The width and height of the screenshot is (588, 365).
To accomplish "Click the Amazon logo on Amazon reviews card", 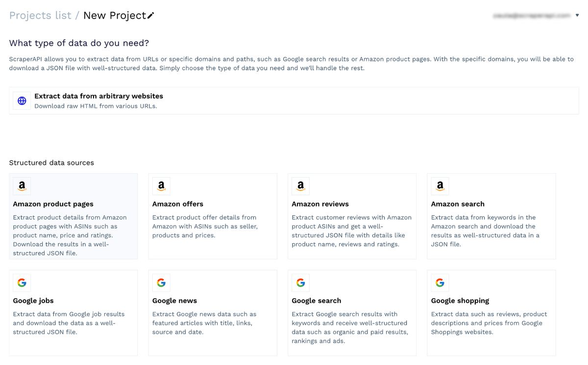I will pyautogui.click(x=300, y=186).
